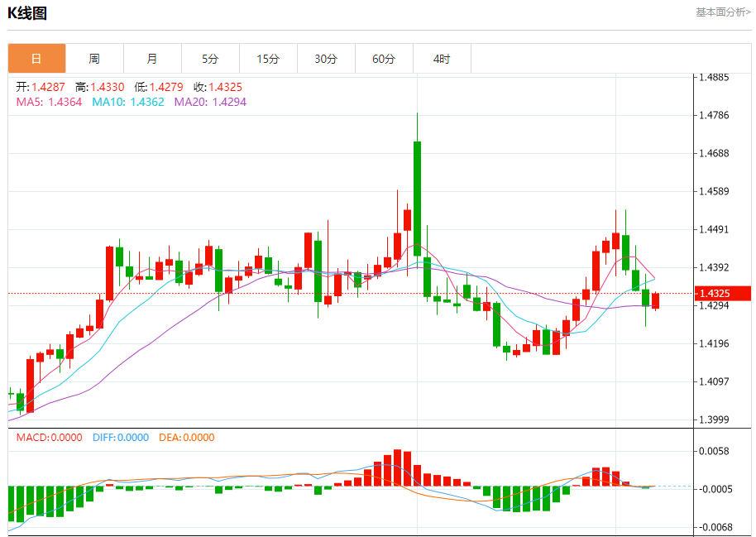Click the MA20: 1.4294 indicator label
The image size is (756, 537).
coord(210,102)
